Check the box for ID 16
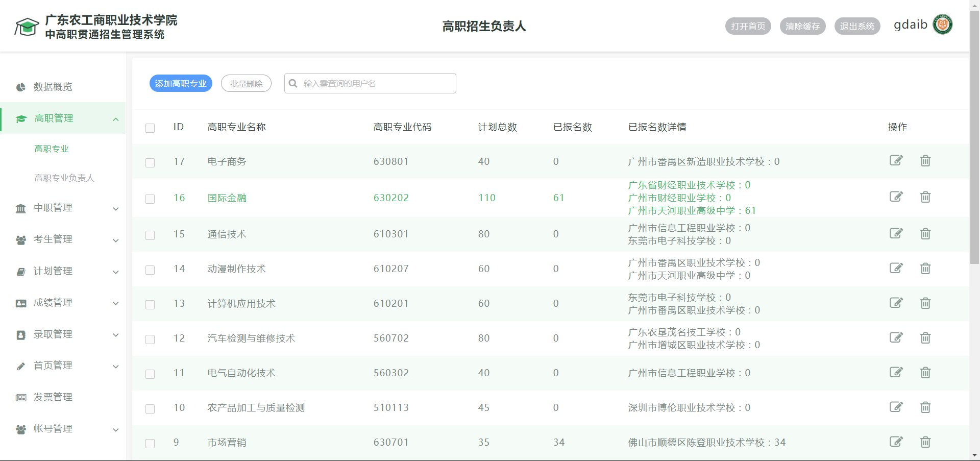Screen dimensions: 980x461 tap(150, 199)
